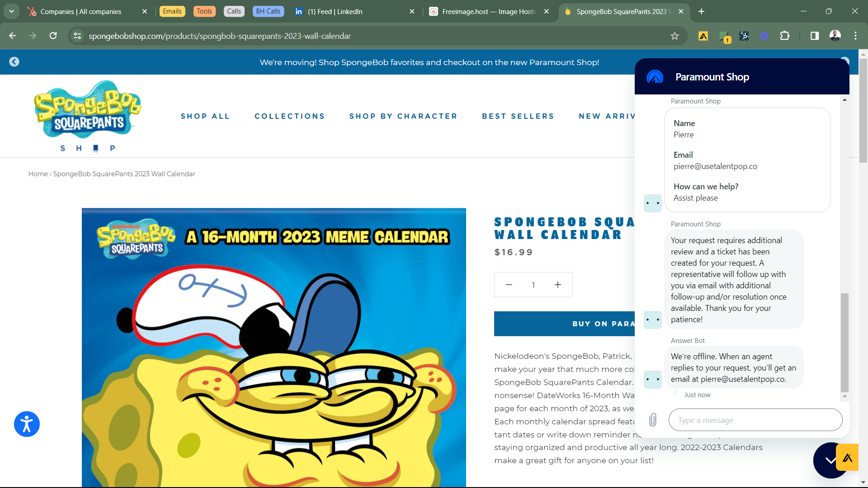Open the Collections menu

(290, 117)
